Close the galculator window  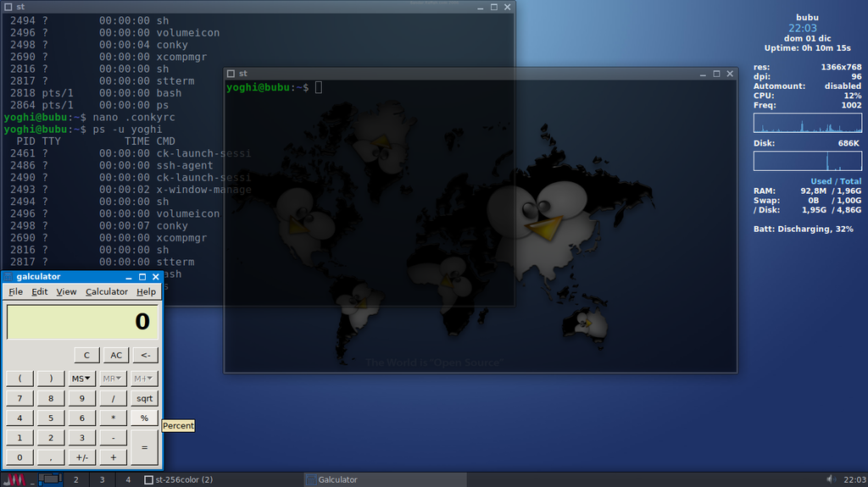[156, 277]
